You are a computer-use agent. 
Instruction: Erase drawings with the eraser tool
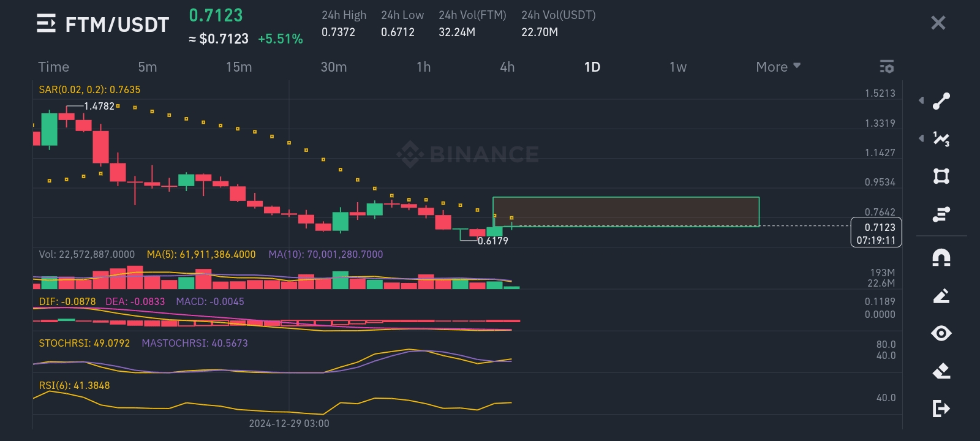pos(941,371)
